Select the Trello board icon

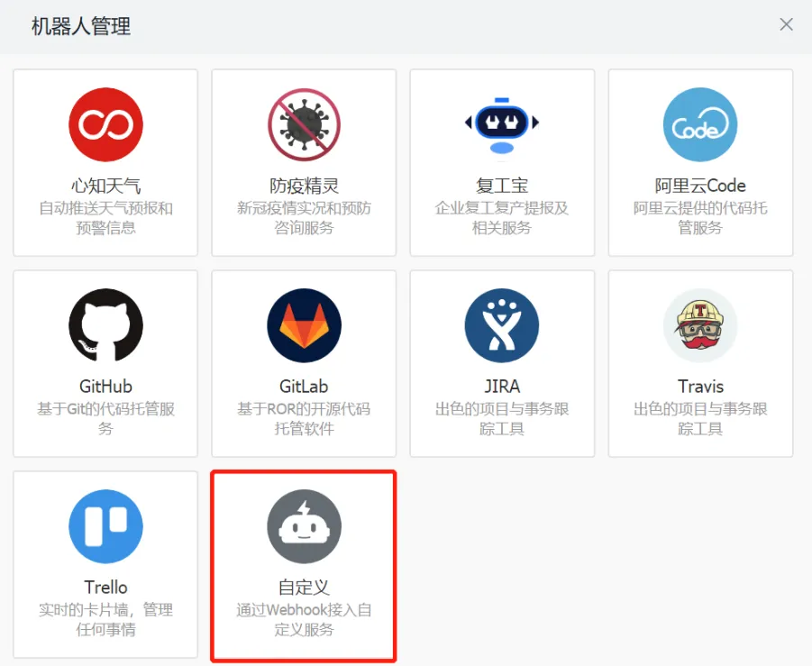tap(105, 526)
